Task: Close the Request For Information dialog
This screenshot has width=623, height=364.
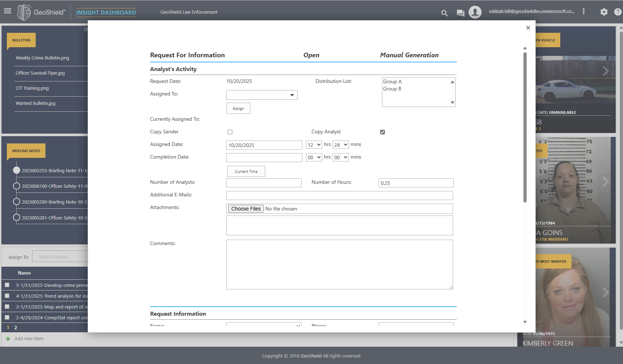Action: click(528, 28)
